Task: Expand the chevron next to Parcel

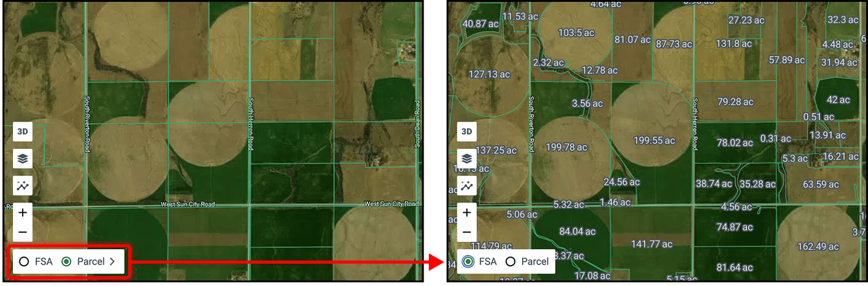Action: click(x=113, y=262)
